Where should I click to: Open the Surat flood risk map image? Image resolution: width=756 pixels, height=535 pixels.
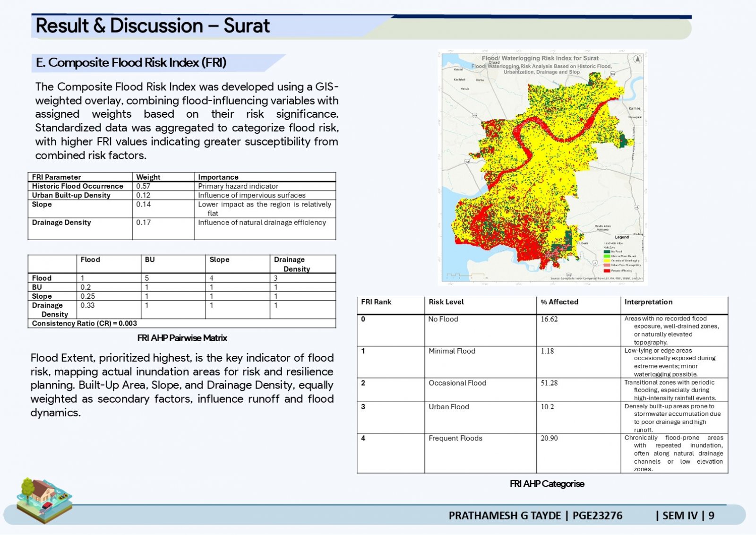click(542, 168)
